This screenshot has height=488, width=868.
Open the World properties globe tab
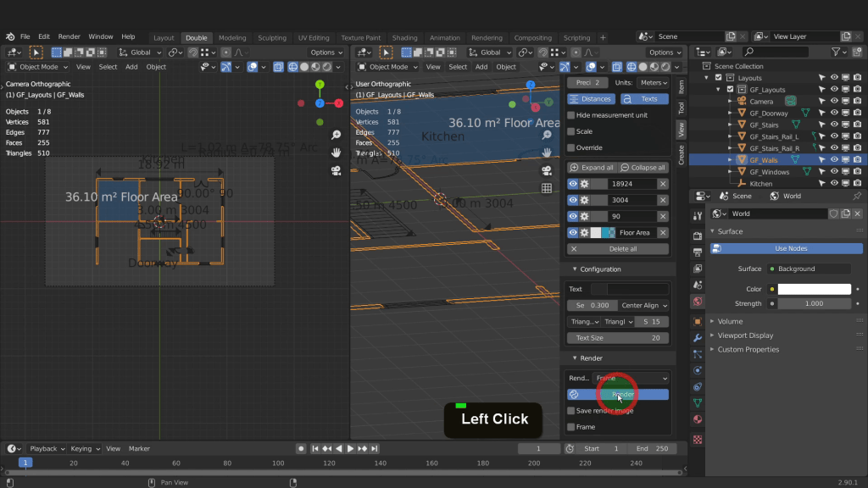click(698, 301)
